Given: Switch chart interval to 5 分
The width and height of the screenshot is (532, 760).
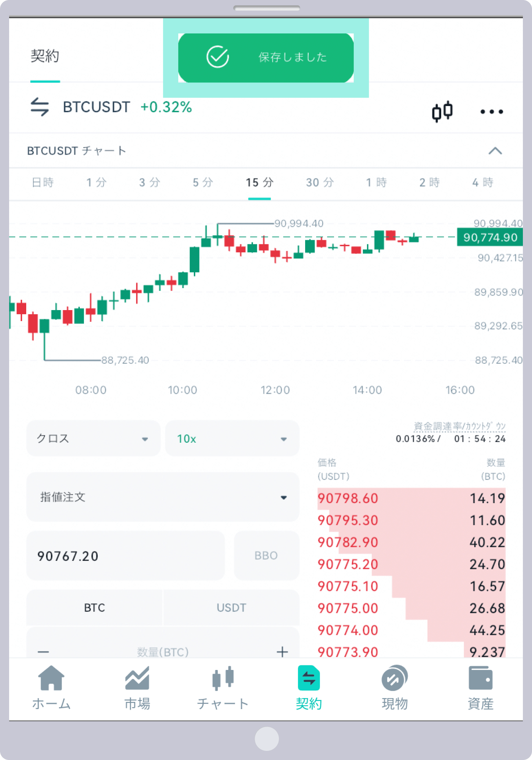Looking at the screenshot, I should [x=203, y=182].
